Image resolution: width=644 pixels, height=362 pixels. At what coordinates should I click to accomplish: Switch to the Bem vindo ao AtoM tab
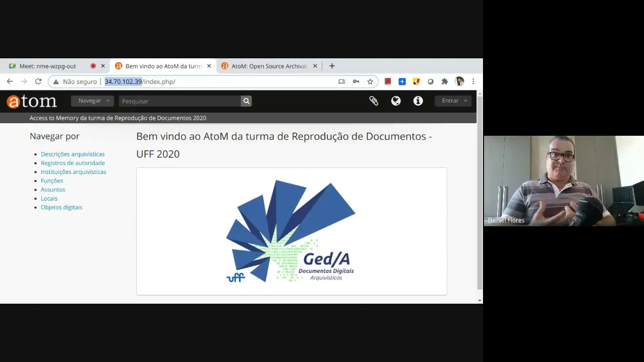(163, 66)
